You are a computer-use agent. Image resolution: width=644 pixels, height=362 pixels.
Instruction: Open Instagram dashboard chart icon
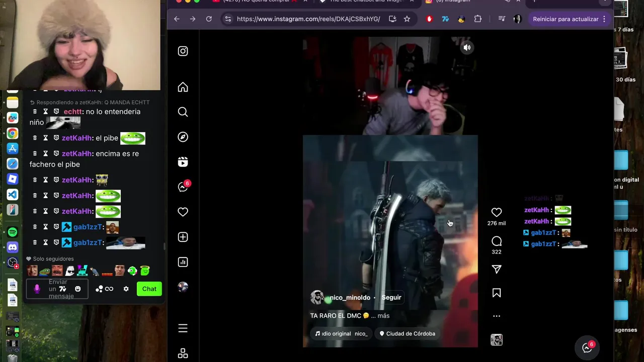tap(183, 262)
